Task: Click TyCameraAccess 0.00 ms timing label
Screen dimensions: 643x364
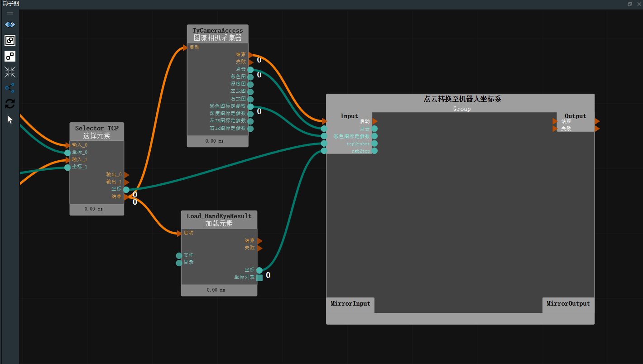Action: [214, 141]
